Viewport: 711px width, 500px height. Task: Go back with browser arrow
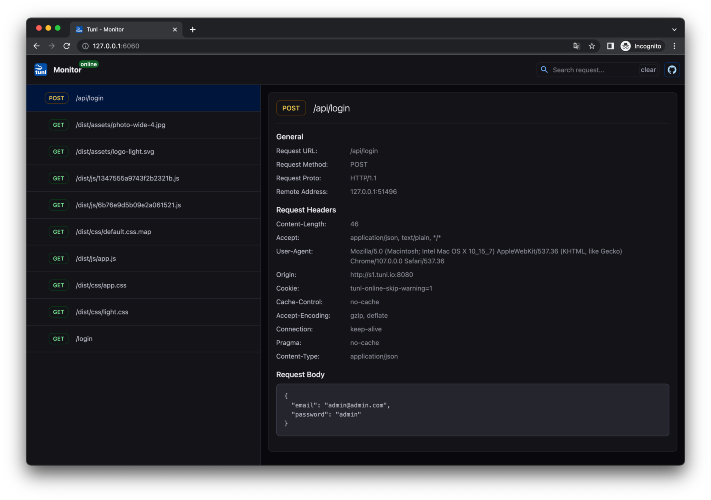click(x=37, y=46)
